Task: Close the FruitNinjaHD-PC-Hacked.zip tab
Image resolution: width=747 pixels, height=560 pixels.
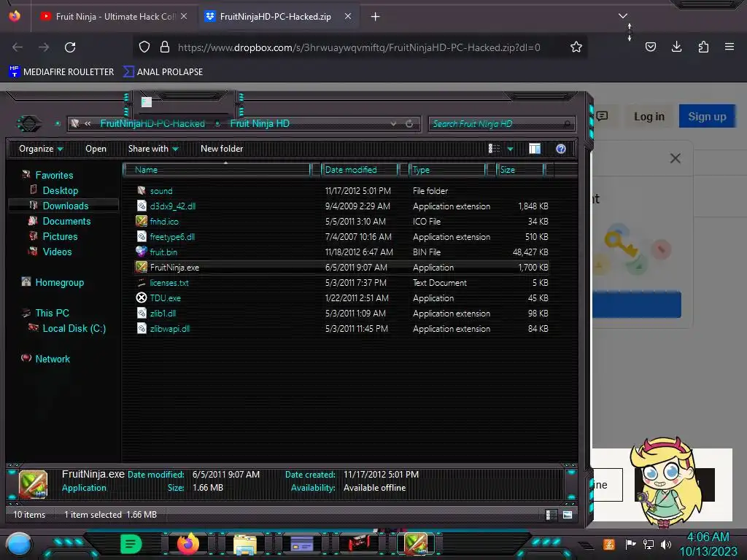Action: click(348, 17)
